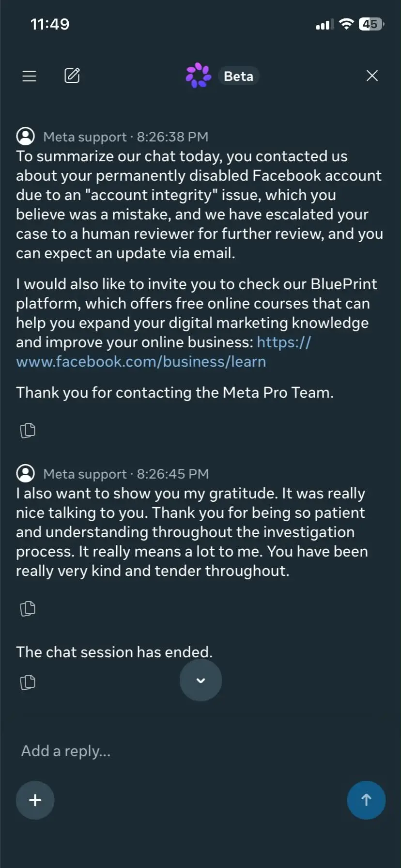Copy the gratitude message text

click(x=28, y=608)
